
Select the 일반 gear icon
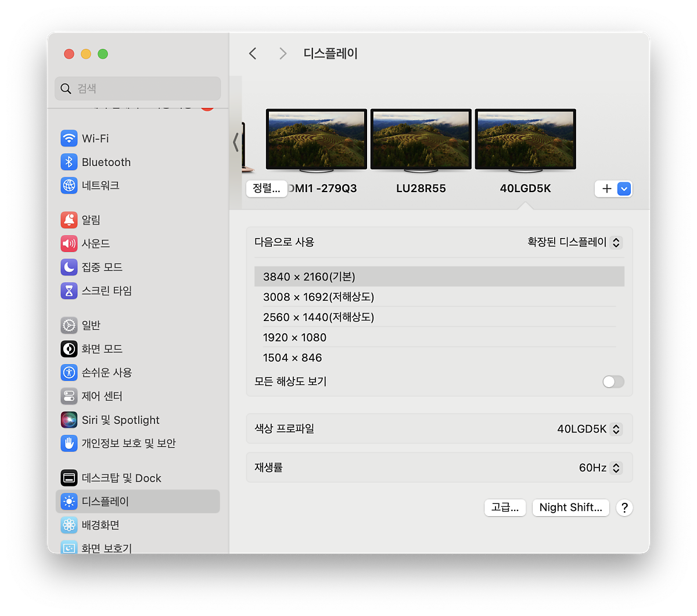[69, 325]
